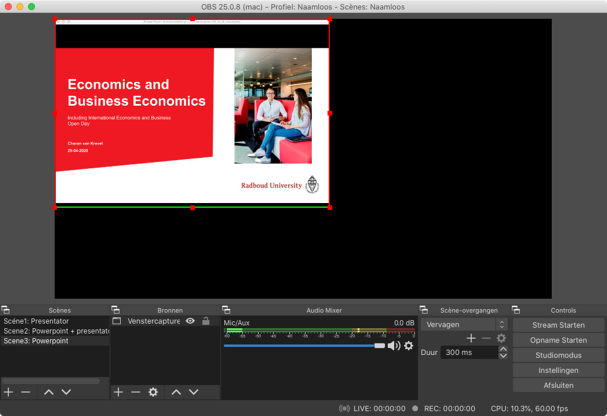Move source down in Bronnen panel
Image resolution: width=607 pixels, height=416 pixels.
194,392
